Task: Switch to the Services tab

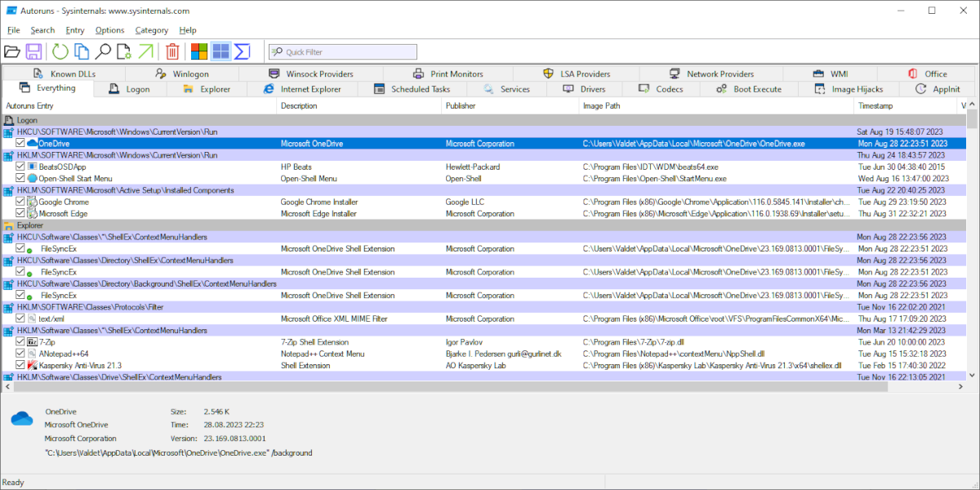Action: (x=506, y=89)
